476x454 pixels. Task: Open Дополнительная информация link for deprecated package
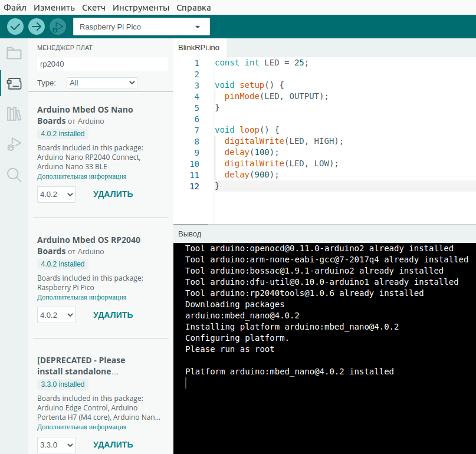(81, 427)
